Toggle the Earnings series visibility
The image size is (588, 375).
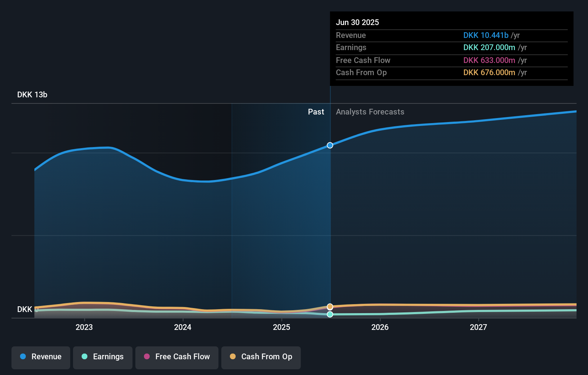pyautogui.click(x=103, y=357)
